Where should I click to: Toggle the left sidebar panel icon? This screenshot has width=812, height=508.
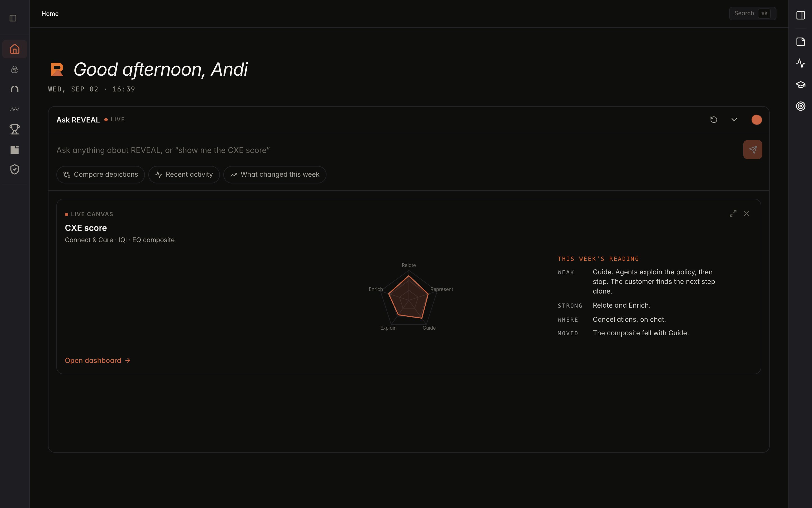point(13,18)
